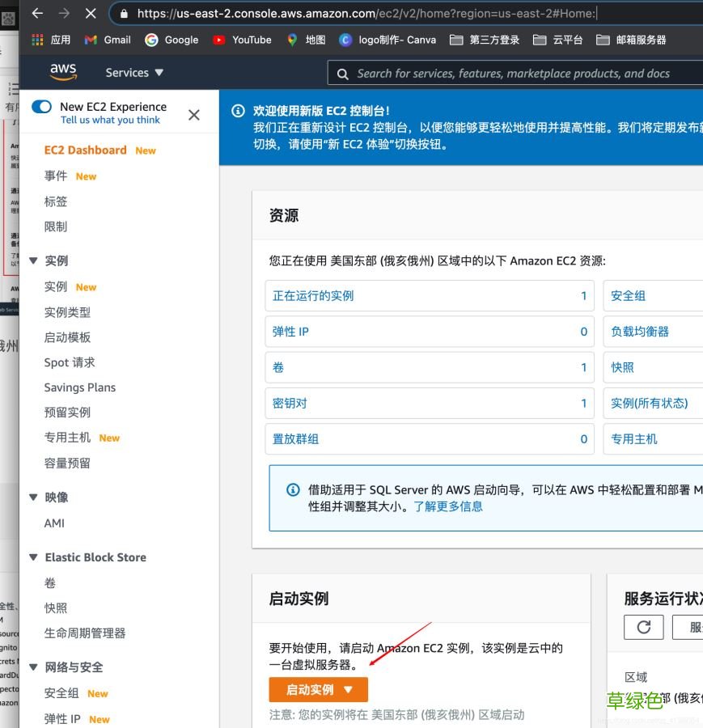This screenshot has height=728, width=703.
Task: Click the refresh icon in 服务运行状态 panel
Action: click(x=643, y=627)
